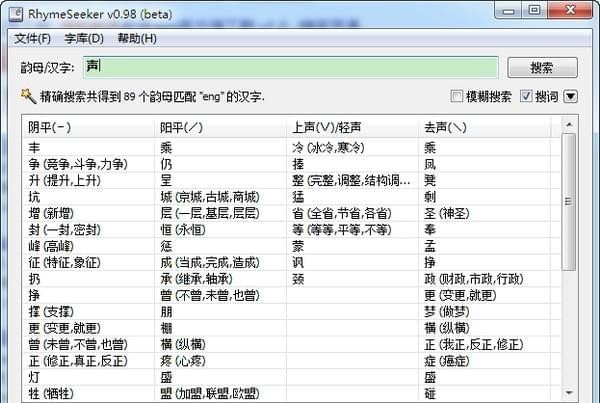Select 升 (提升,上升) entry

pyautogui.click(x=64, y=181)
